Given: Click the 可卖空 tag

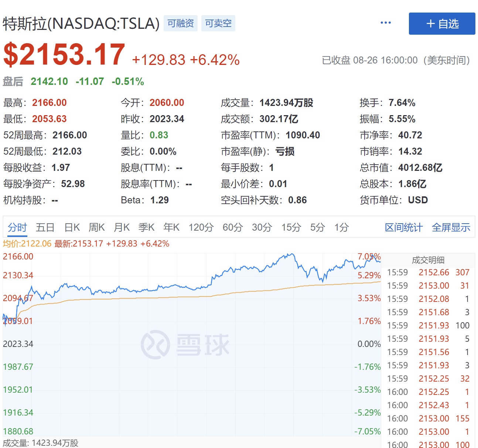Looking at the screenshot, I should (x=218, y=23).
